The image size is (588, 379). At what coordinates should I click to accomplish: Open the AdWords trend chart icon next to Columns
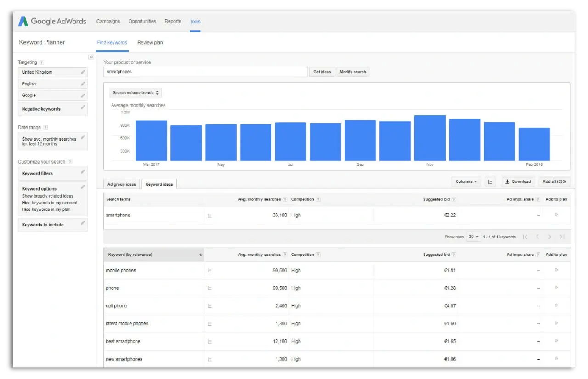point(490,181)
